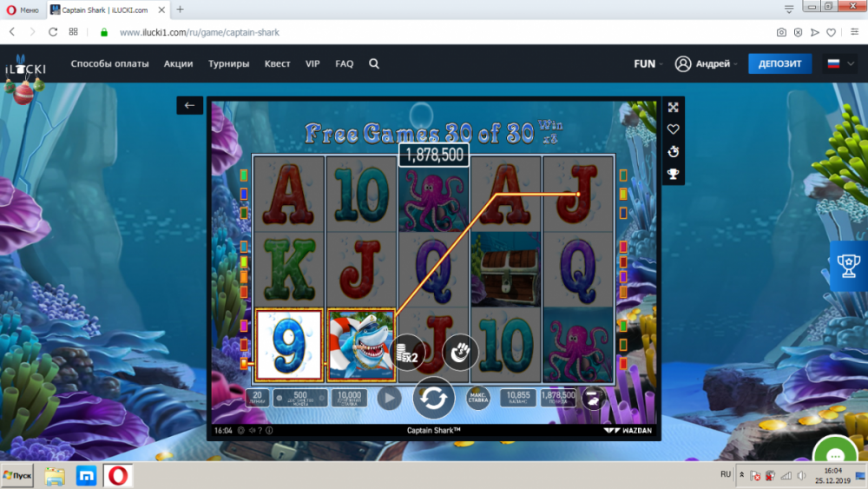Mute sound via speaker icon in game bar
This screenshot has height=489, width=868.
click(252, 430)
